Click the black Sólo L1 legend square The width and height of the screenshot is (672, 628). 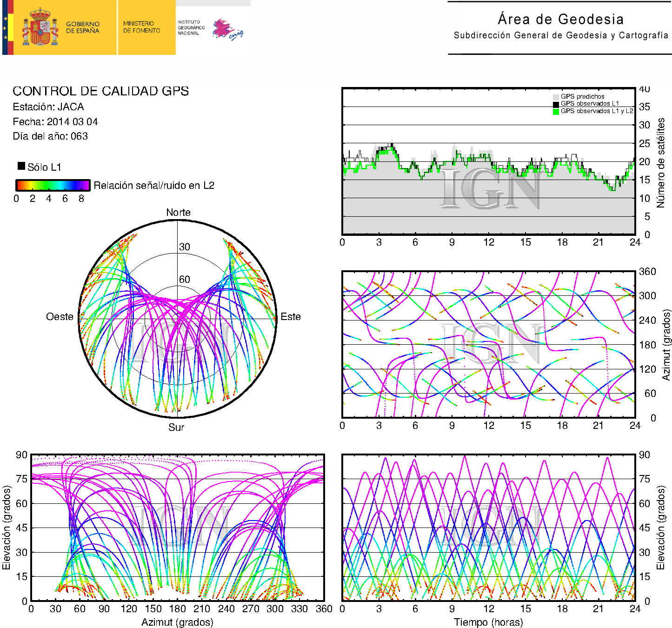[21, 166]
